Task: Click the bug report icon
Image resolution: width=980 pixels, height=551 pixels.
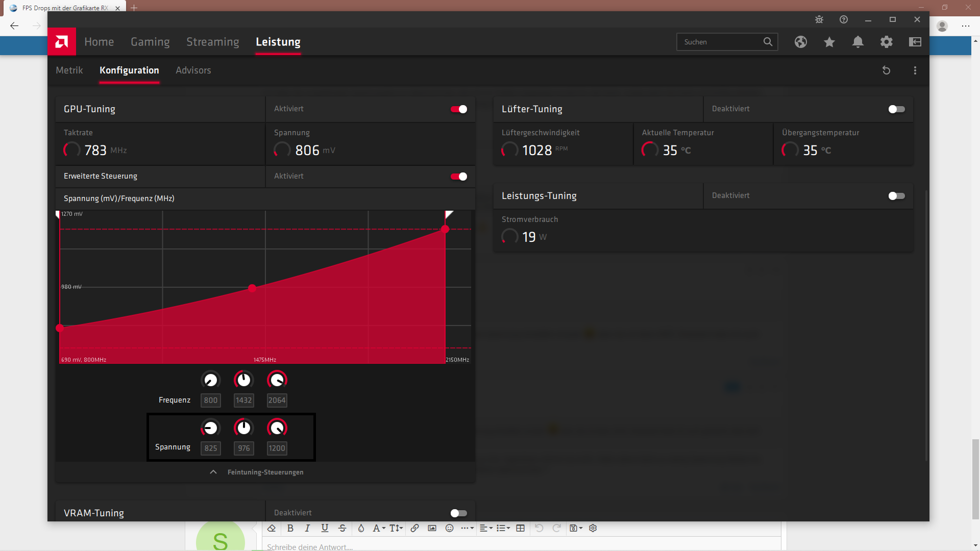Action: click(x=819, y=19)
